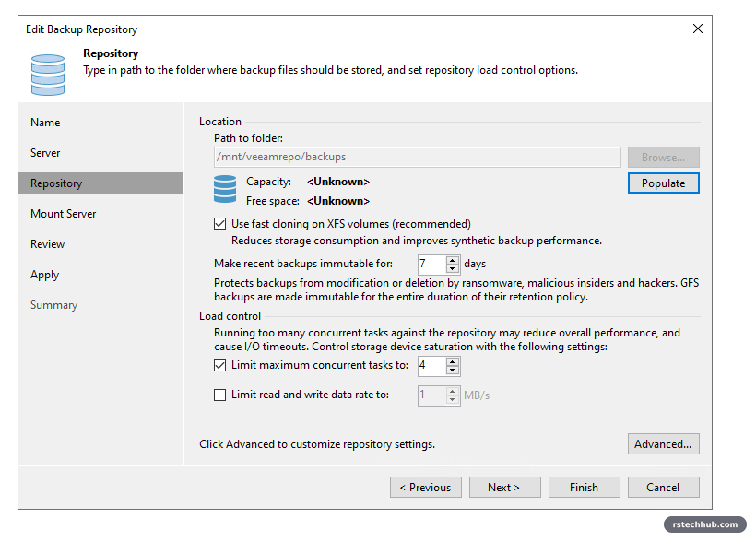Viewport: 756px width, 542px height.
Task: Click the Next > button
Action: [x=505, y=488]
